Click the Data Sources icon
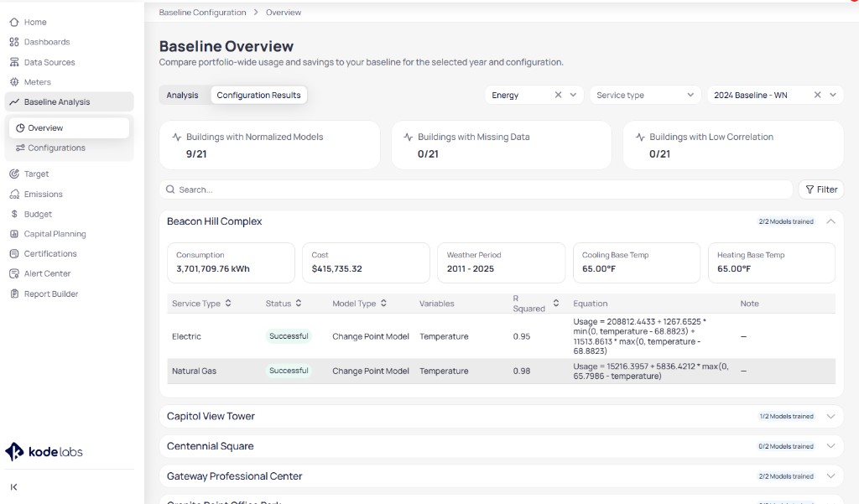859x504 pixels. coord(14,62)
